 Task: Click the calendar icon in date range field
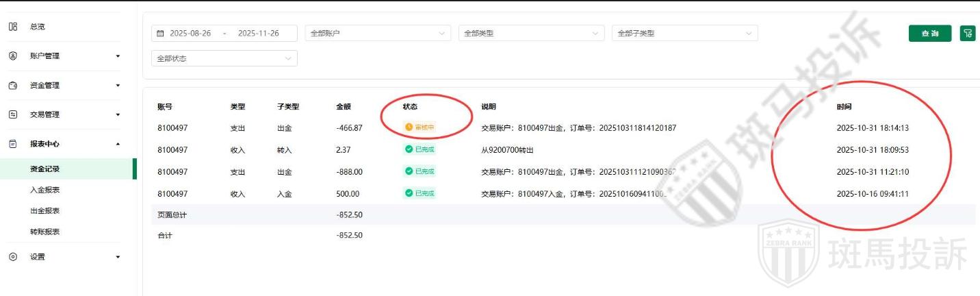[161, 34]
